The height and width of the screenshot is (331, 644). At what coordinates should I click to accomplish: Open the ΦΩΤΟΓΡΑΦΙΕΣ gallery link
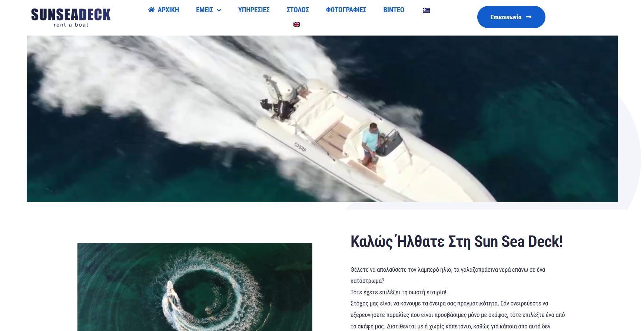[346, 10]
